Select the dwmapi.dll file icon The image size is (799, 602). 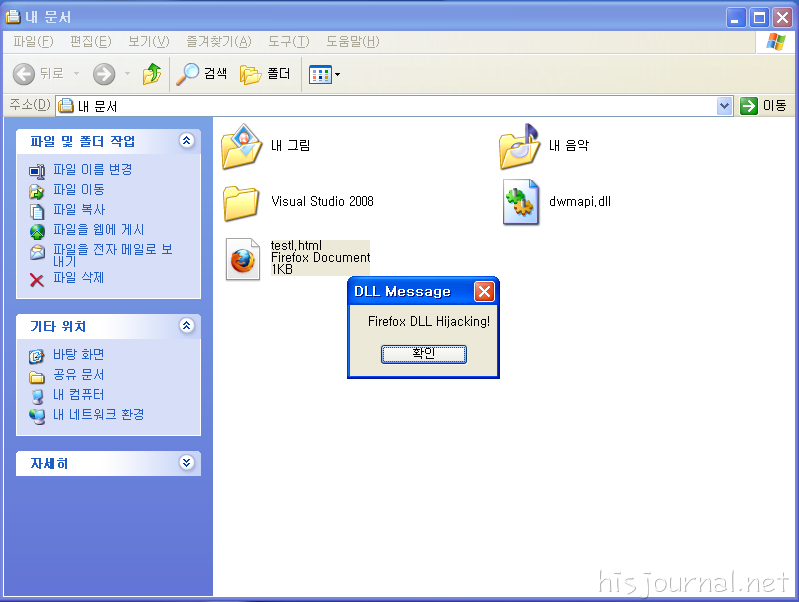point(521,202)
